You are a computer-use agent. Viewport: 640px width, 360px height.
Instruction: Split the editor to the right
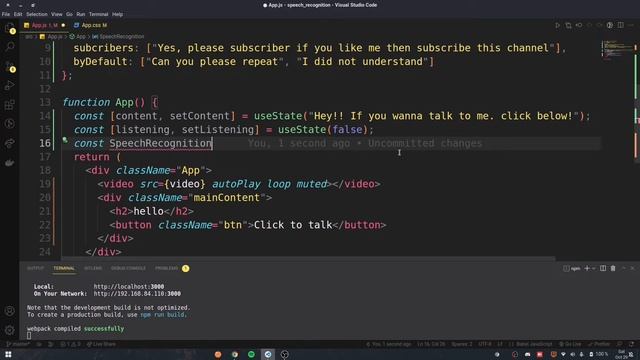pyautogui.click(x=620, y=25)
